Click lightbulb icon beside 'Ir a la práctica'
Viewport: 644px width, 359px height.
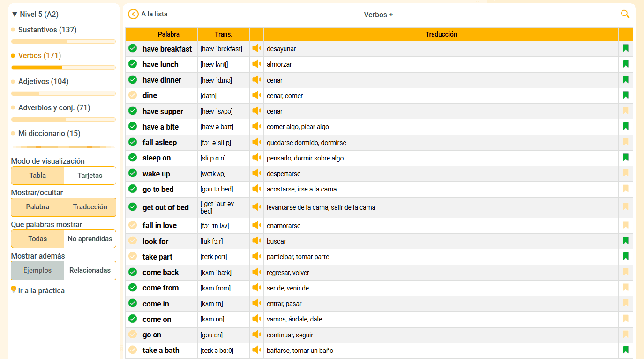[x=14, y=290]
